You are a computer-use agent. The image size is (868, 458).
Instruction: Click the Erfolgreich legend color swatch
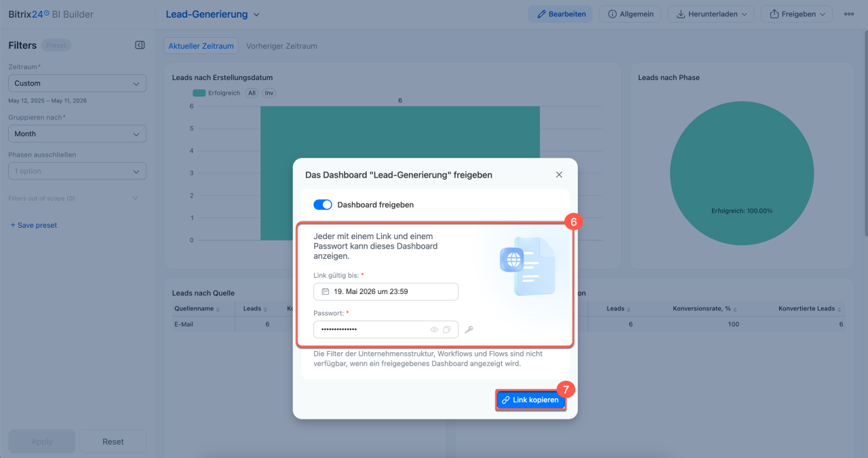tap(199, 93)
